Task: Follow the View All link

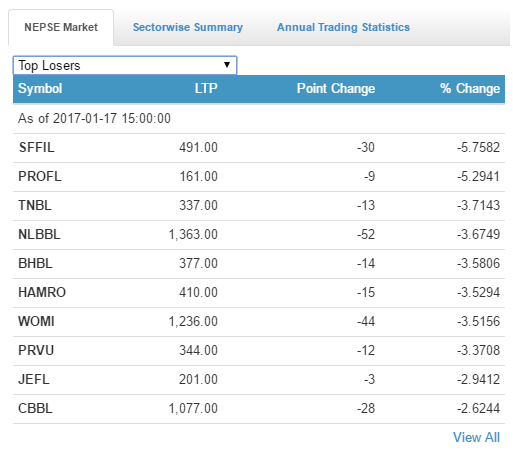Action: [x=476, y=437]
